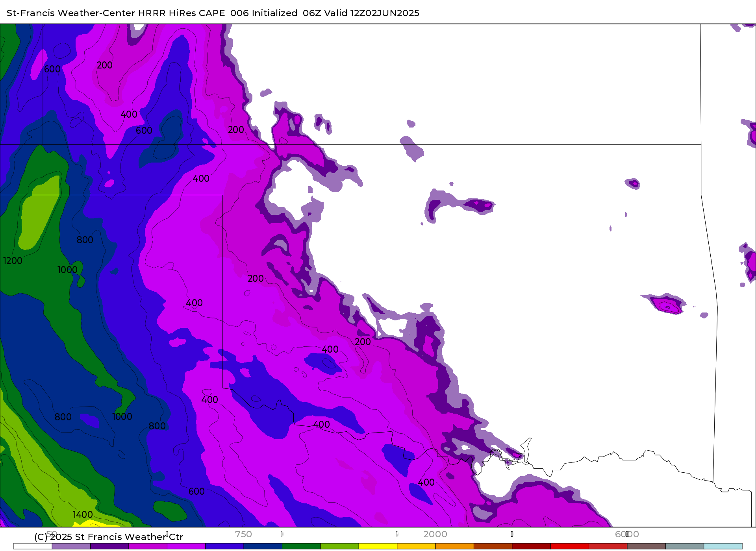Choose the navy blue legend swatch
The image size is (756, 551).
click(x=263, y=546)
